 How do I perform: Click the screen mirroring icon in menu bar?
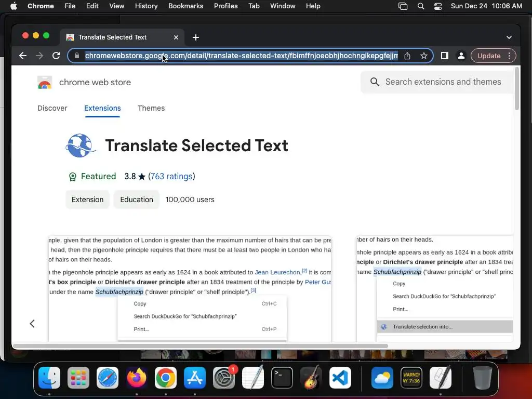coord(403,6)
